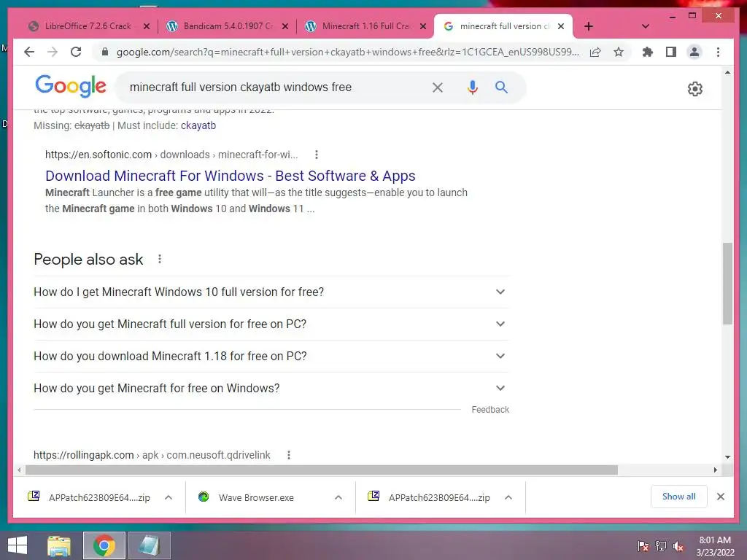Screen dimensions: 747x560
Task: Open File Explorer from the taskbar
Action: [59, 545]
